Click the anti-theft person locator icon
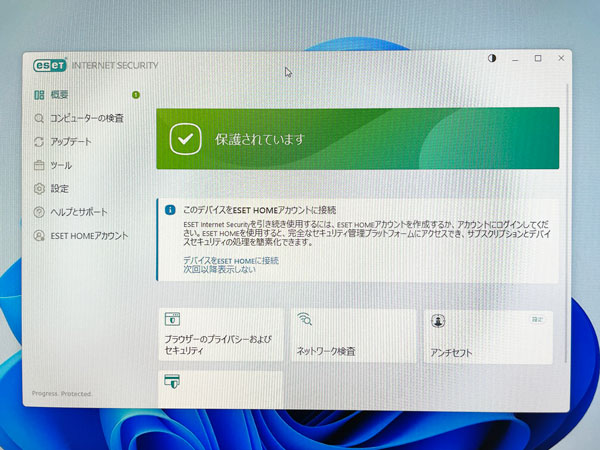This screenshot has width=600, height=450. [x=438, y=321]
